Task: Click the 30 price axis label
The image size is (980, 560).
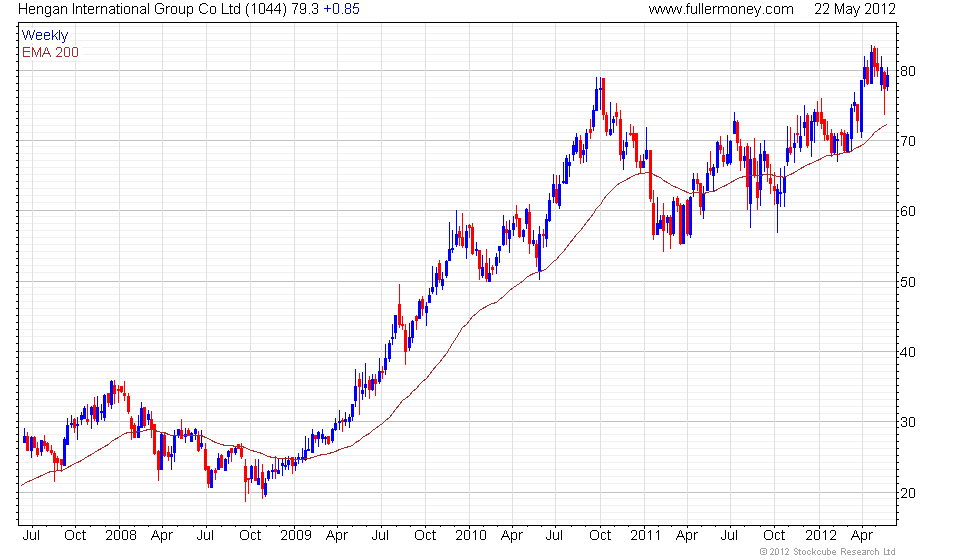Action: [908, 422]
